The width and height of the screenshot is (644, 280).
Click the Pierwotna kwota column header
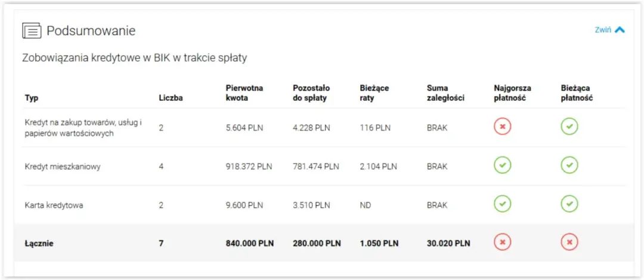[244, 93]
